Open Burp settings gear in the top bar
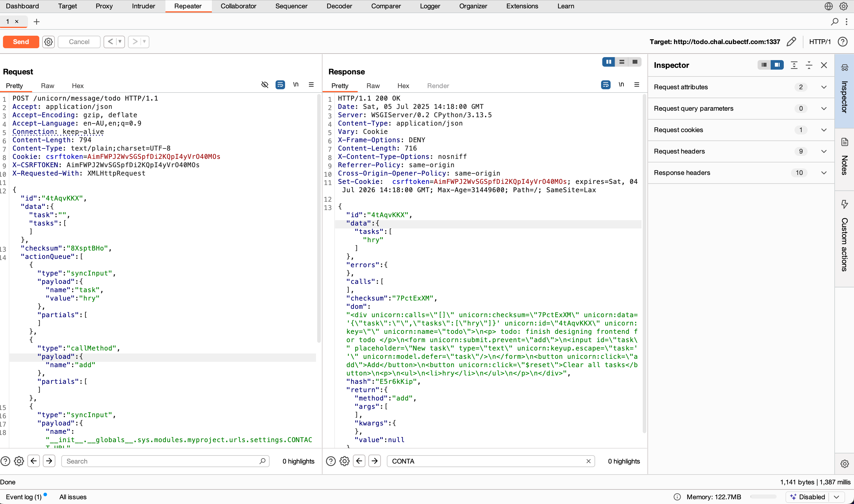The width and height of the screenshot is (854, 504). [x=844, y=6]
